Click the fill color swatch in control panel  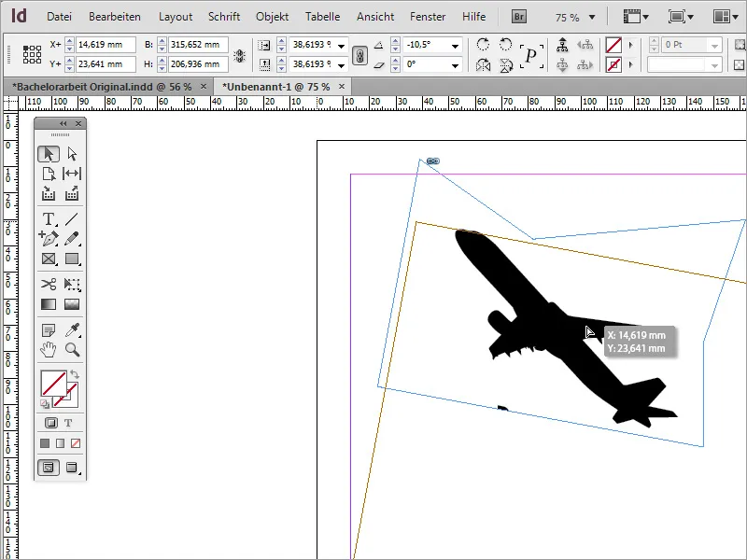point(613,45)
